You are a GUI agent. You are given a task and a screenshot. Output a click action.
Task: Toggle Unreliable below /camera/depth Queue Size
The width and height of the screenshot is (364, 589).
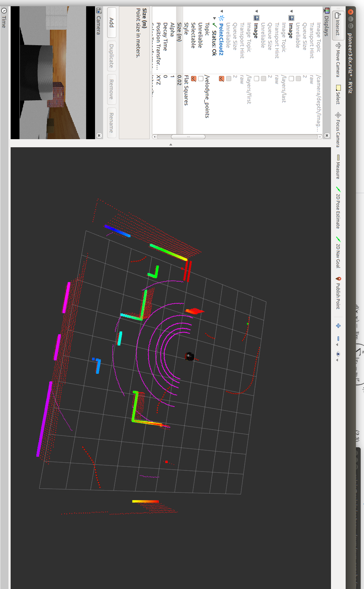[x=298, y=79]
